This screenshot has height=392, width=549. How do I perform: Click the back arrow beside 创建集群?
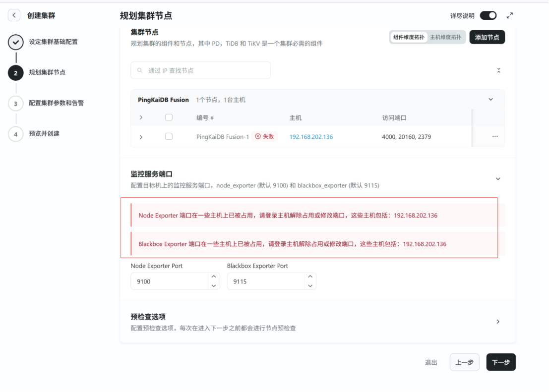(x=14, y=15)
